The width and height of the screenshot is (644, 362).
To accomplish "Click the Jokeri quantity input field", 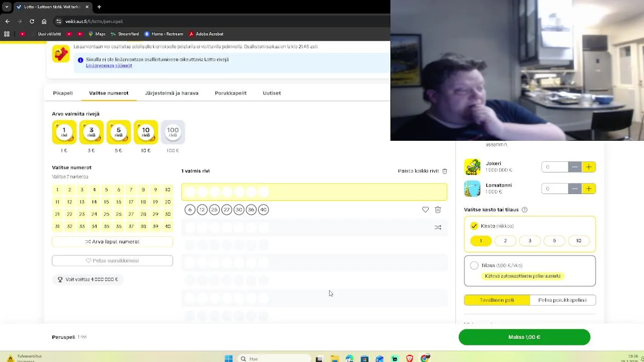I will tap(555, 167).
